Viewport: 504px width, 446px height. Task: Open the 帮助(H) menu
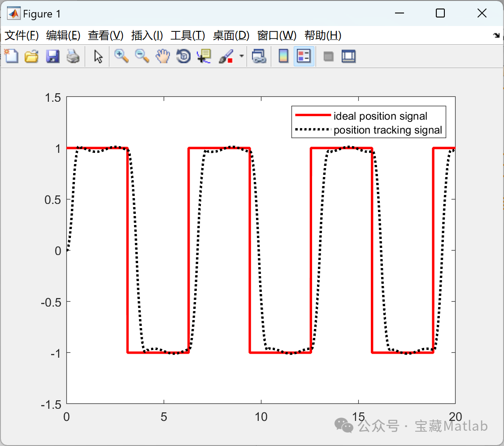pos(323,35)
